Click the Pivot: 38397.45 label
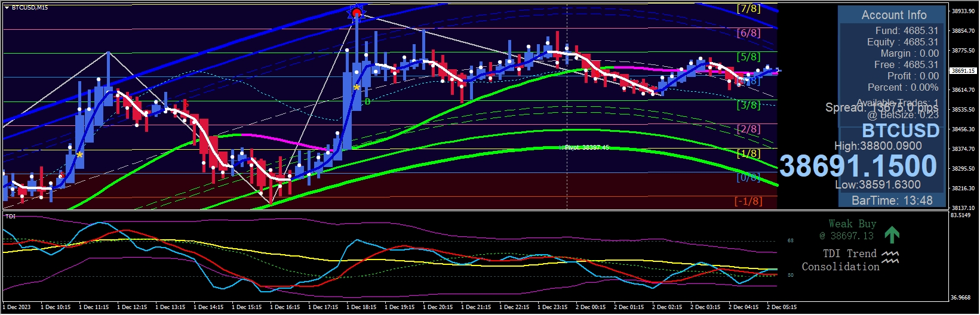This screenshot has height=315, width=980. [586, 147]
